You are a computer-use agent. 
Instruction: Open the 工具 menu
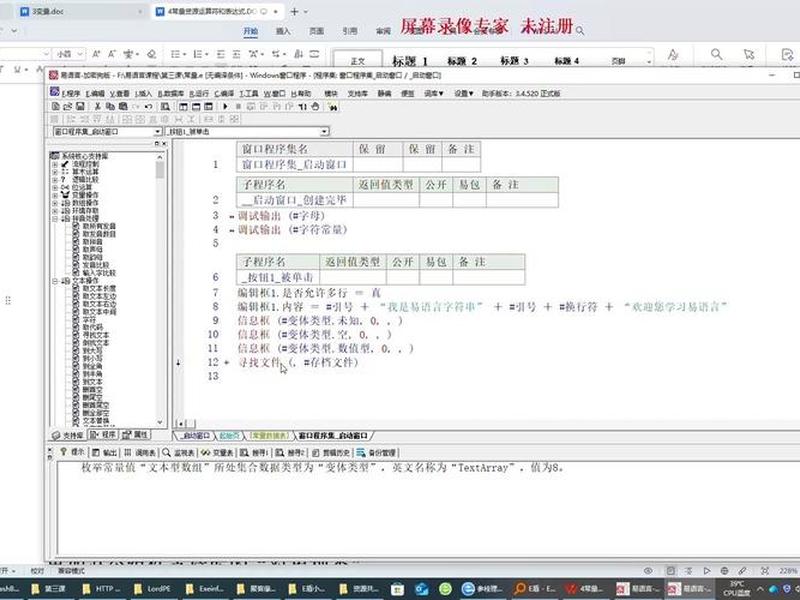[x=248, y=93]
